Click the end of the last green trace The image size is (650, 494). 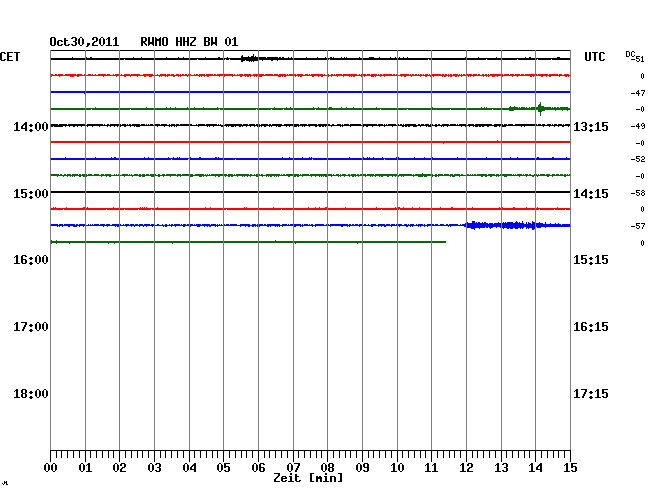445,242
